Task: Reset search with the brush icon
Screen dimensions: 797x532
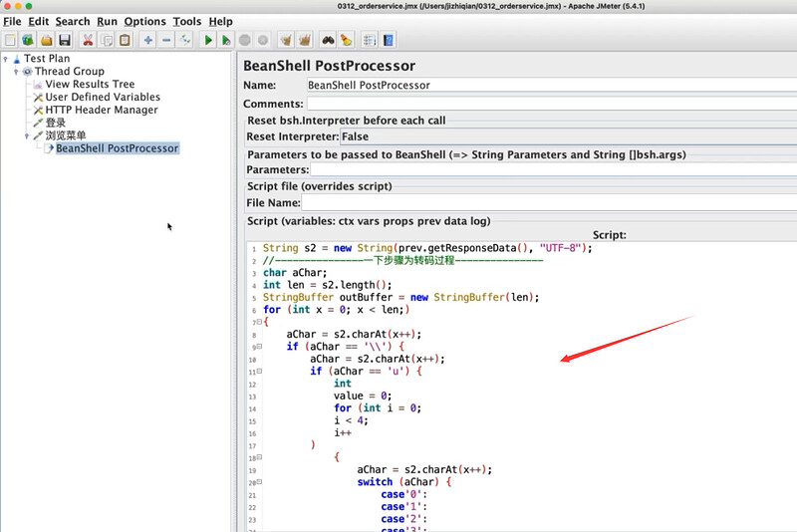Action: tap(346, 40)
